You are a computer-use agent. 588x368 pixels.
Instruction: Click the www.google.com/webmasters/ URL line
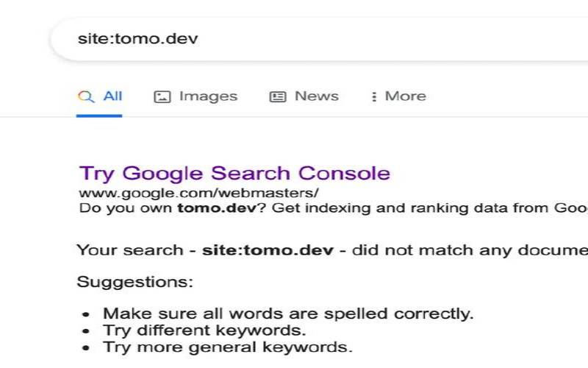point(198,193)
